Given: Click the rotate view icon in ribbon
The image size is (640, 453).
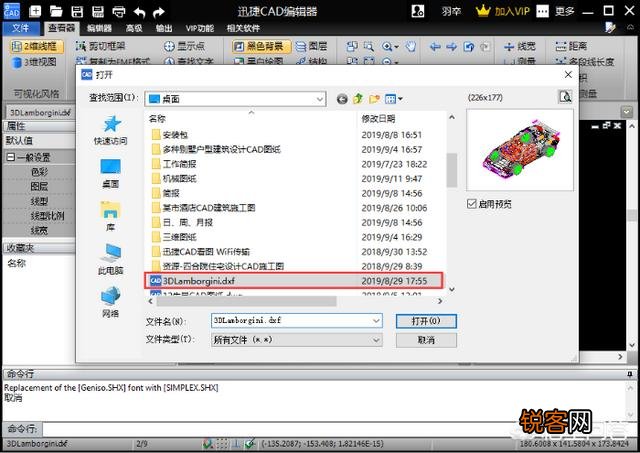Looking at the screenshot, I should point(469,47).
